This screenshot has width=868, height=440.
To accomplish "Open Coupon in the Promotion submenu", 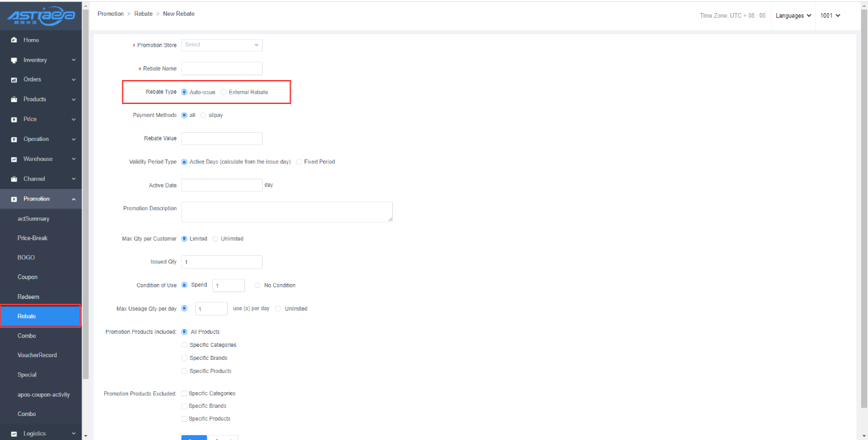I will point(27,277).
